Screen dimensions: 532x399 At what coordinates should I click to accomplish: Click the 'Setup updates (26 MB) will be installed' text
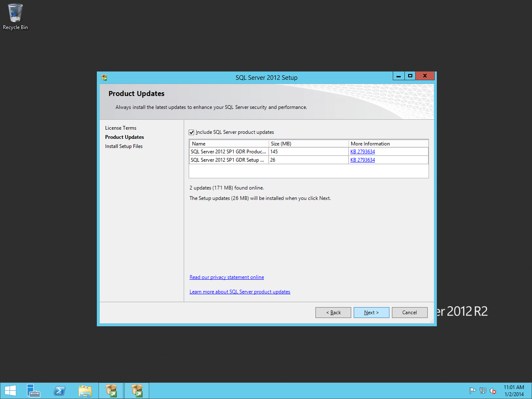[260, 198]
